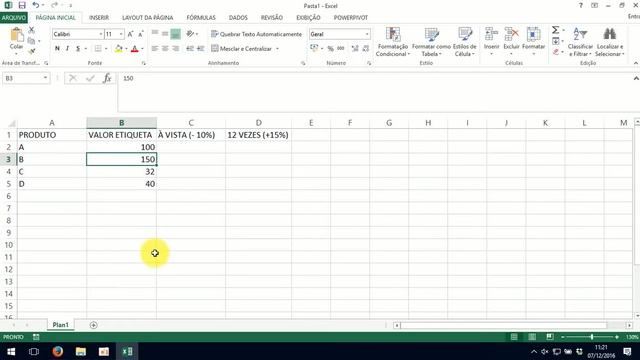
Task: Select cell B2 containing 100
Action: (x=122, y=147)
